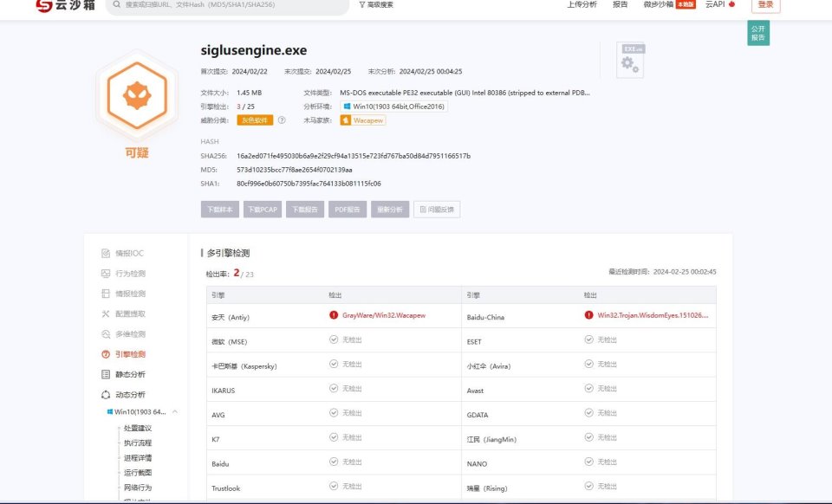832x504 pixels.
Task: Select 进程详情 in sidebar tree
Action: [138, 457]
